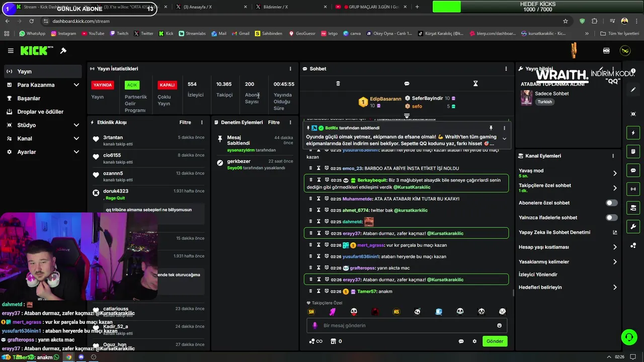Expand the pinned BotRix message chevron

(x=504, y=139)
